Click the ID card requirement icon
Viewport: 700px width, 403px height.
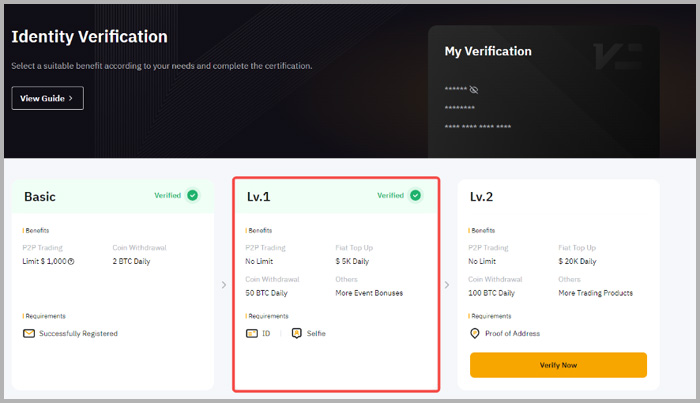coord(252,333)
